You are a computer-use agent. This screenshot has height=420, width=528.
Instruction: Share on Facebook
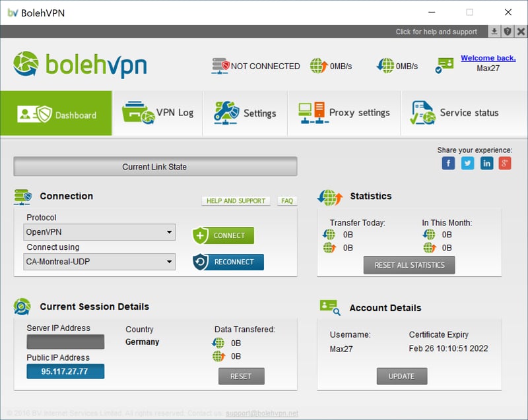[448, 164]
